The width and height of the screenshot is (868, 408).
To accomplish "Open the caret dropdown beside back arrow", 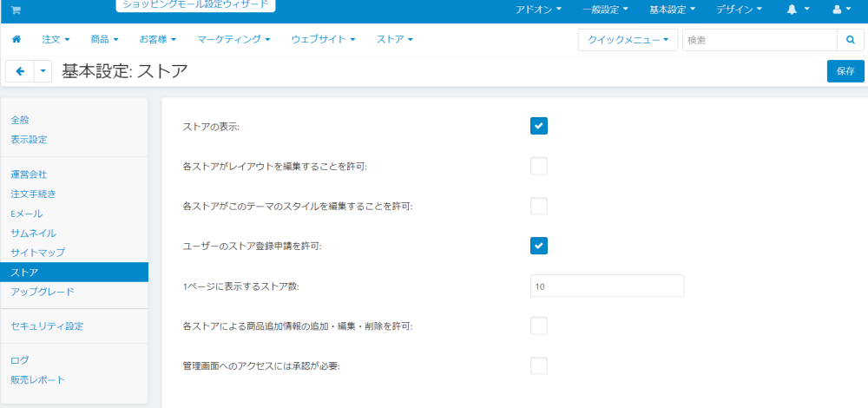I will (x=43, y=71).
